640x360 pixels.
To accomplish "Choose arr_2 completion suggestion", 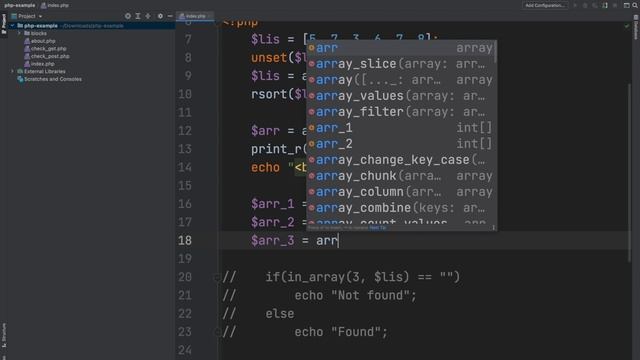I will [x=400, y=144].
